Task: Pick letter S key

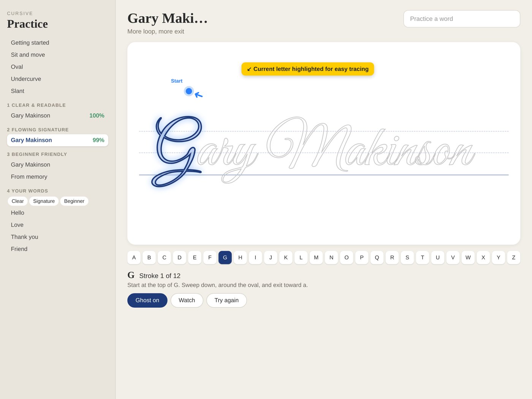Action: (407, 258)
